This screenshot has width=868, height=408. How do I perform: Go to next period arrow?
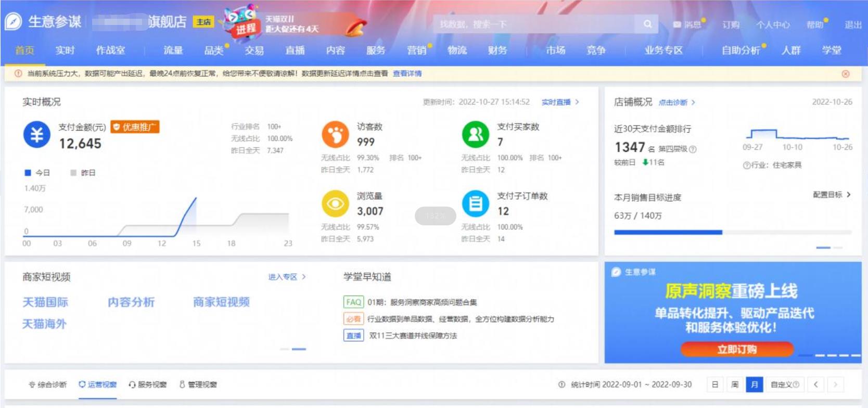tap(836, 385)
